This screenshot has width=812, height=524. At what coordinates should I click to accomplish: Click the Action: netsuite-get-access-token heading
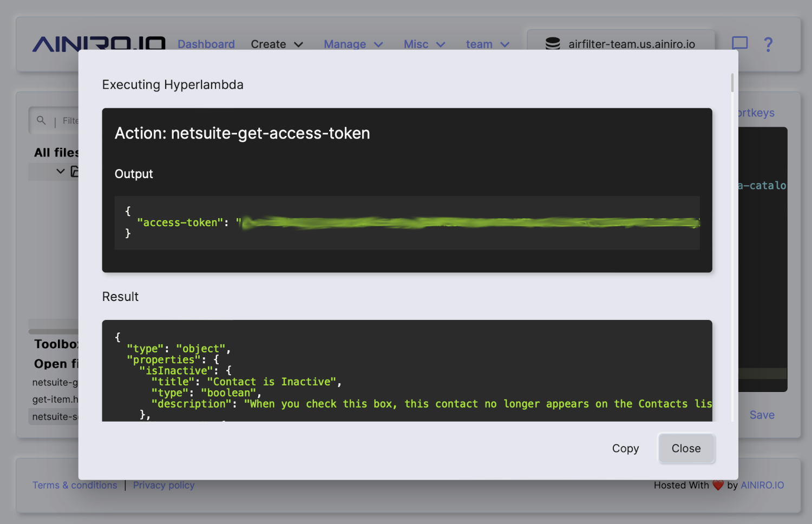pyautogui.click(x=242, y=133)
